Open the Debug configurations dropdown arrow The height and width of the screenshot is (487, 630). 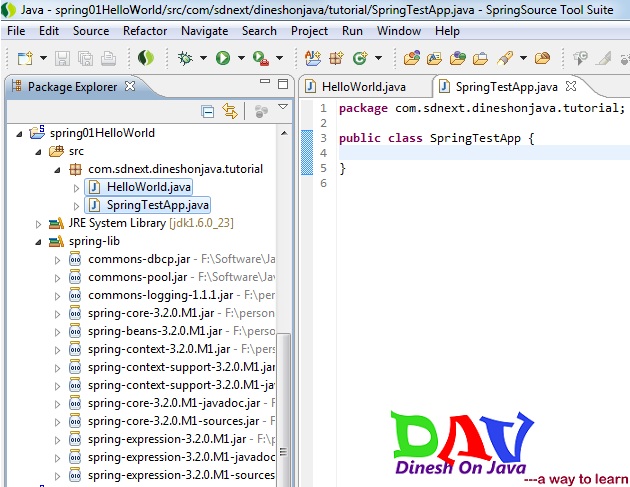(203, 58)
